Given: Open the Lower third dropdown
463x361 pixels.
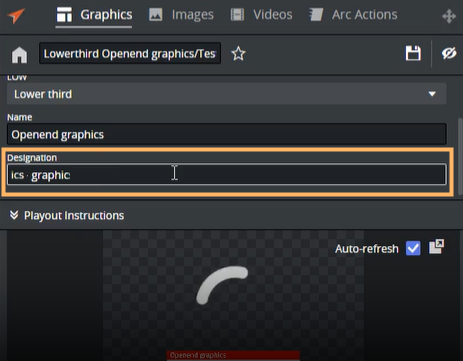Looking at the screenshot, I should pos(226,94).
